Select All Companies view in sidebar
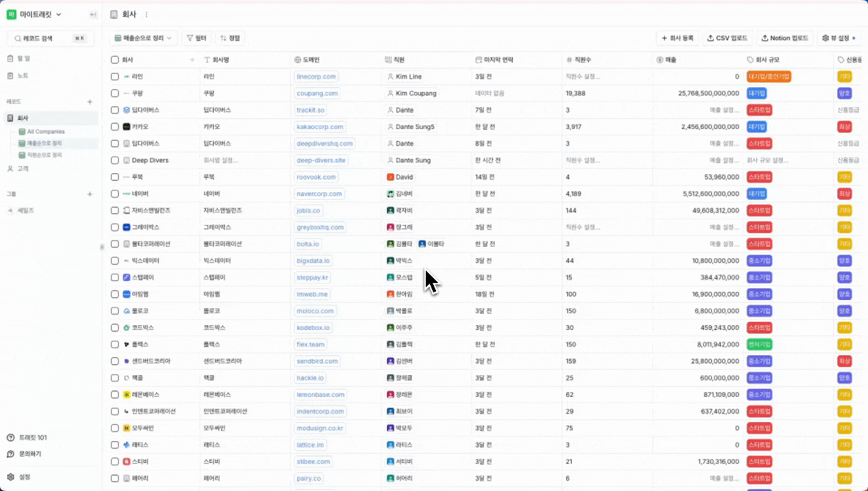 click(x=46, y=132)
